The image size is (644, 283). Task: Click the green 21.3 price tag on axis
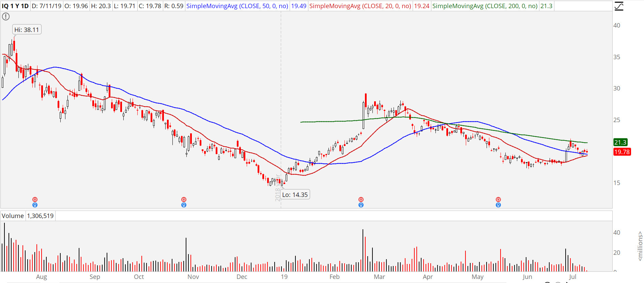coord(620,142)
